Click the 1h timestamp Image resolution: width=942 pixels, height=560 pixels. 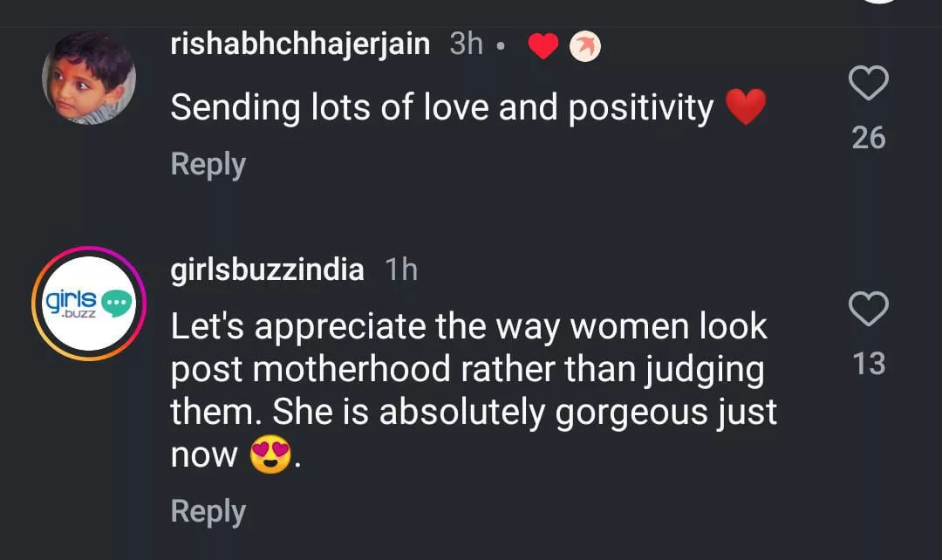[401, 270]
